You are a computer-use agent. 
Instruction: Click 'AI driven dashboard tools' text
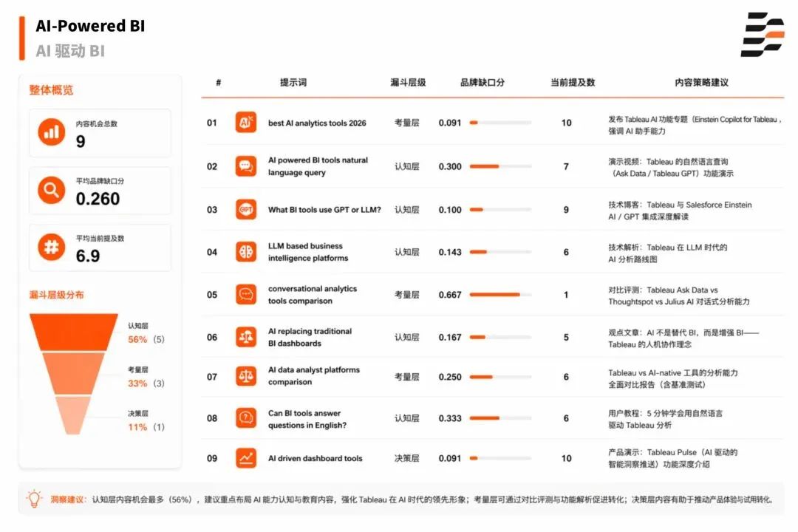(315, 458)
